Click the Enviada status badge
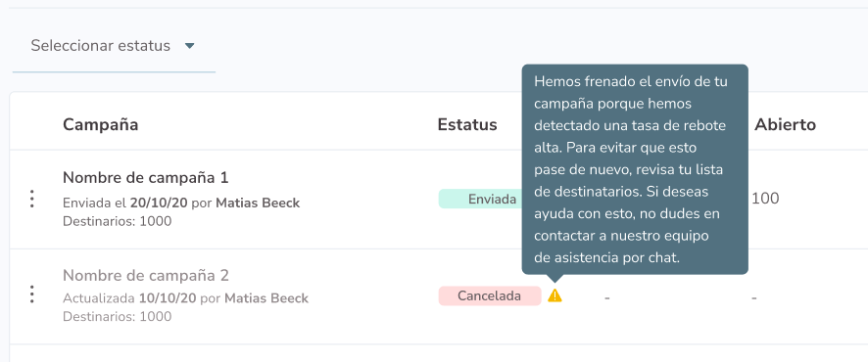The height and width of the screenshot is (362, 868). click(x=479, y=199)
